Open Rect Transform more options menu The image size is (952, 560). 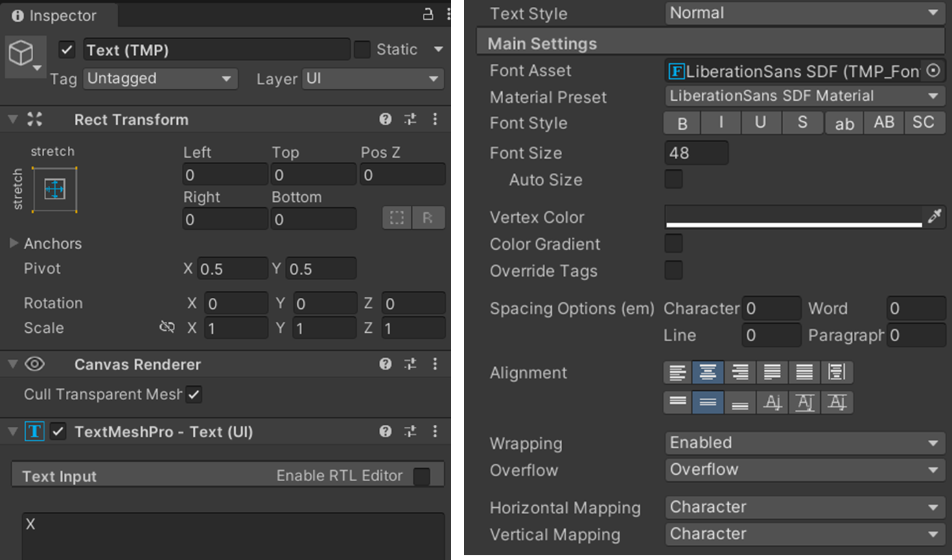[434, 119]
